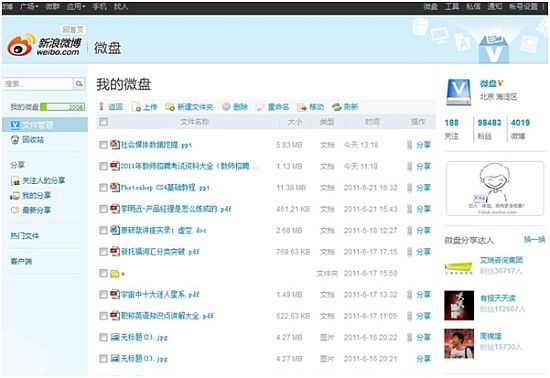Click the 上传 upload toolbar item
Viewport: 550px width, 378px height.
[x=145, y=107]
